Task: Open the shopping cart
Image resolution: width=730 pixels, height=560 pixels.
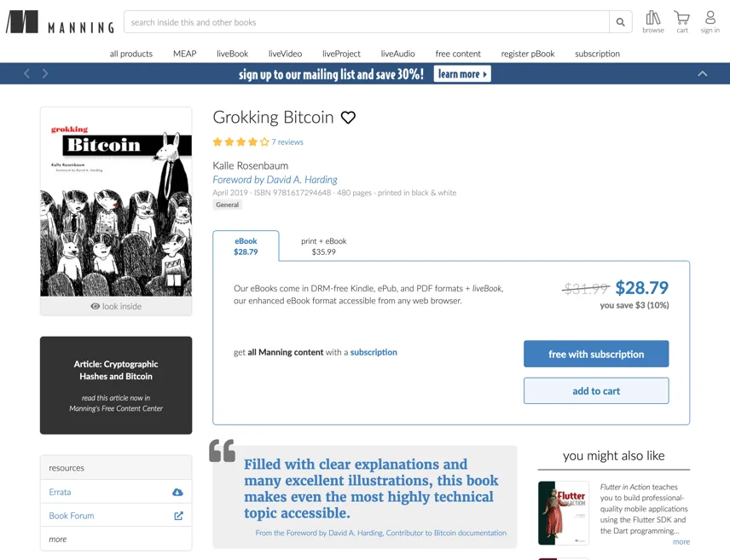Action: 682,22
